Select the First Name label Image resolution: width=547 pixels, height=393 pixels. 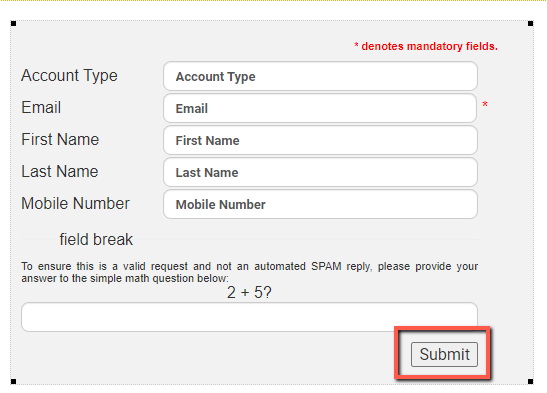(x=60, y=139)
